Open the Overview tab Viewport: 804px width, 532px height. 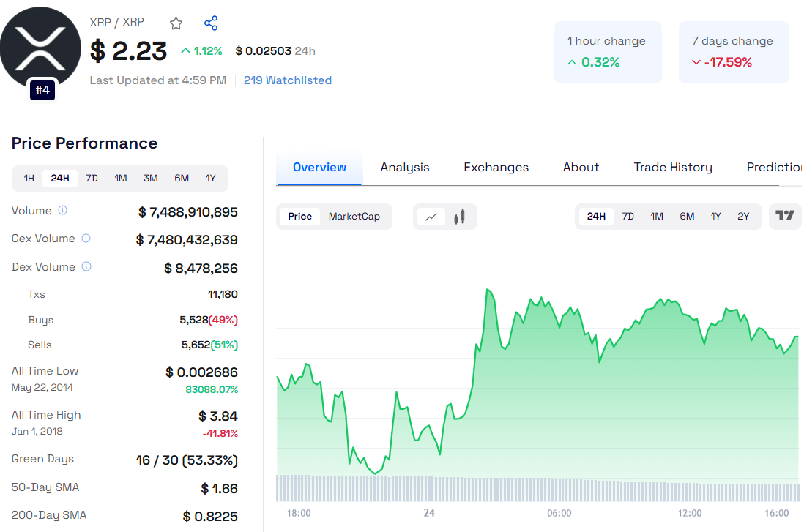point(319,168)
